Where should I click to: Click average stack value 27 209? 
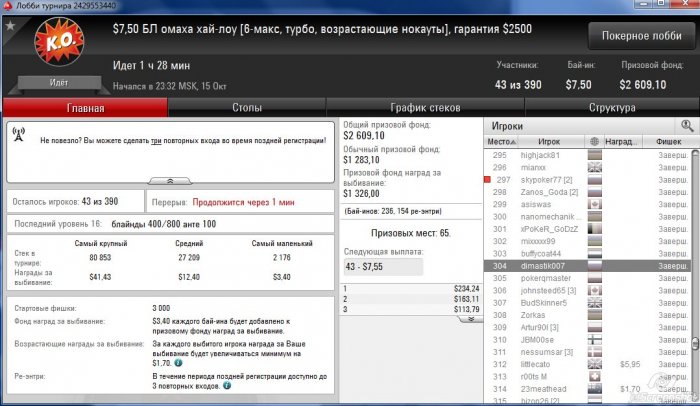pos(189,257)
